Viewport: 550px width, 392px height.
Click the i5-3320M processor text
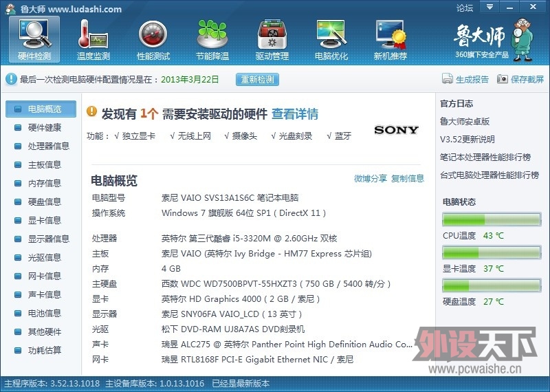click(x=249, y=239)
